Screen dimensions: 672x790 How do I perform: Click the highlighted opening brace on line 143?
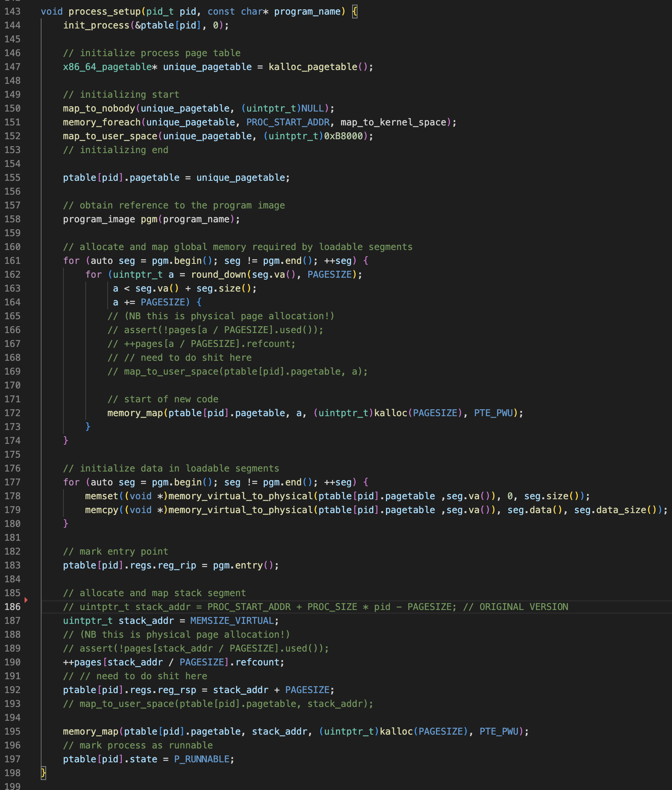pos(354,12)
